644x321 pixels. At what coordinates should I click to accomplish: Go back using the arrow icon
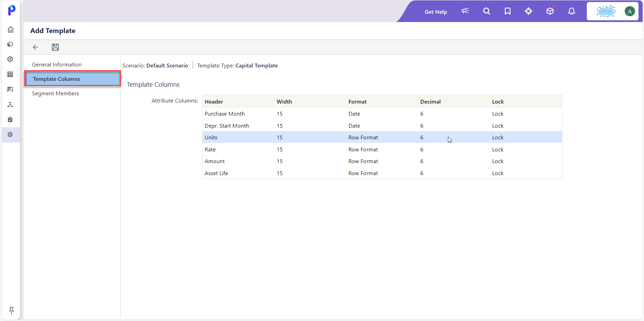[35, 47]
